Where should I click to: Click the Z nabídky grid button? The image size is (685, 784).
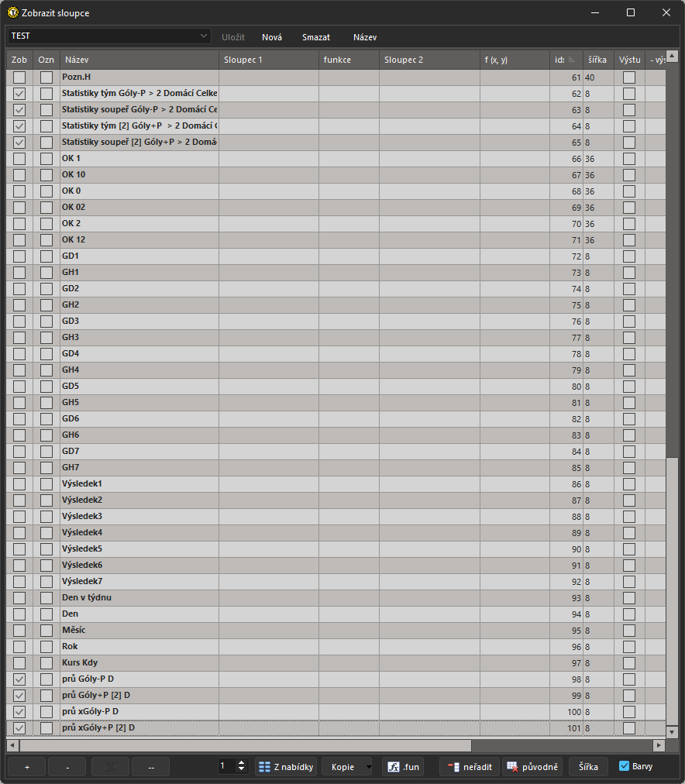tap(286, 766)
